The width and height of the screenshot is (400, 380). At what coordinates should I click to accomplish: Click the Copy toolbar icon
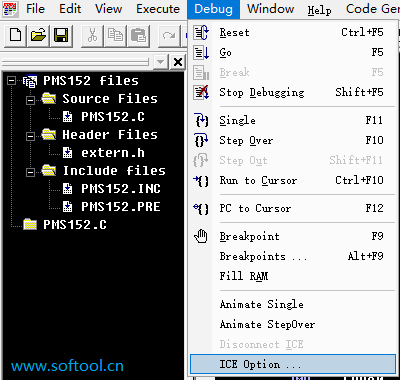115,35
